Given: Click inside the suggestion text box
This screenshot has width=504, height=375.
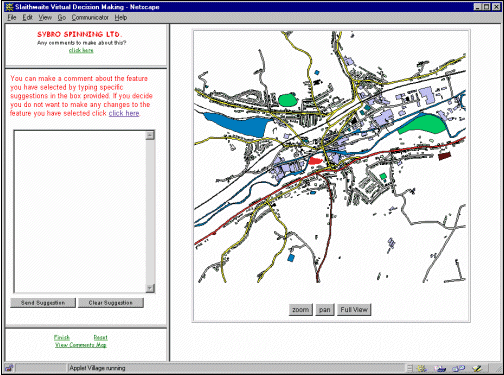Looking at the screenshot, I should point(80,212).
